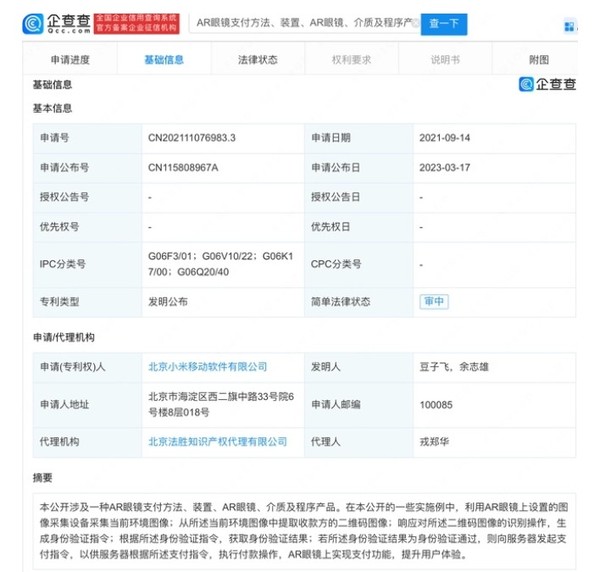Click inventor names 豆子飞, 余志雄

454,367
